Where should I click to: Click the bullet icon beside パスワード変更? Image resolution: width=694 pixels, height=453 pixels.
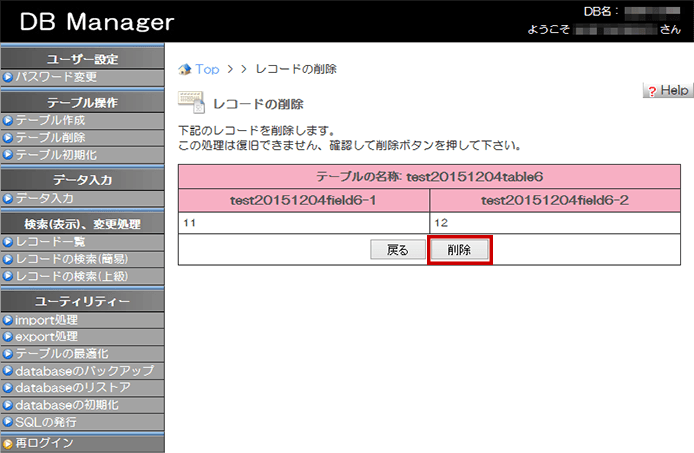point(8,77)
